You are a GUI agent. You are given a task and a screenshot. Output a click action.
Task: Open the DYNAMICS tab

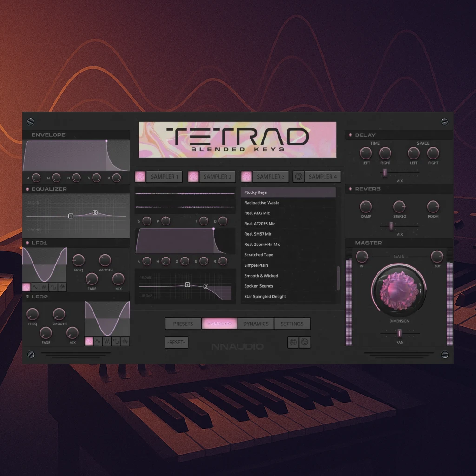(x=256, y=324)
